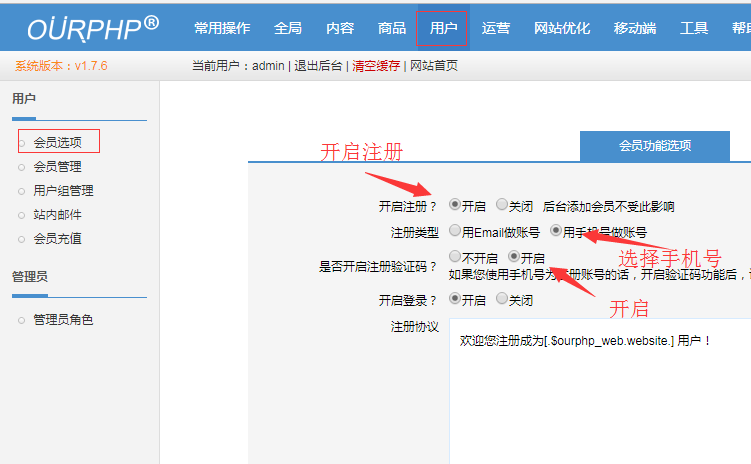This screenshot has width=751, height=464.
Task: Select the 移动端 menu
Action: 635,28
